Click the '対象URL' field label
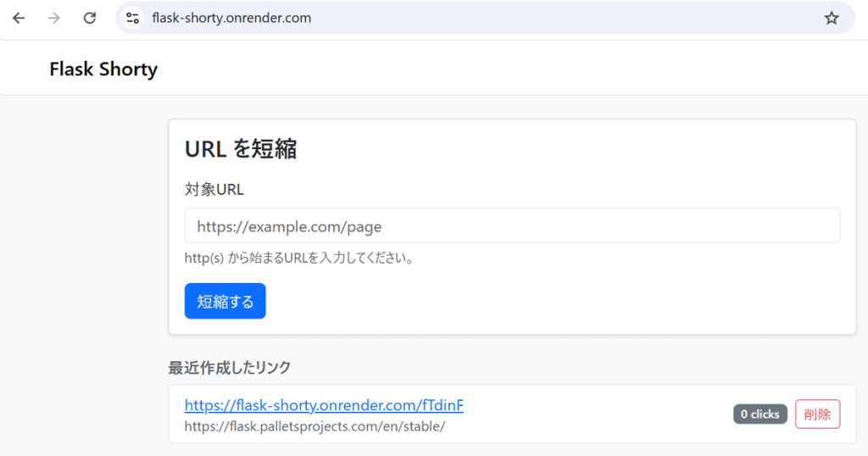The height and width of the screenshot is (456, 868). pos(214,189)
